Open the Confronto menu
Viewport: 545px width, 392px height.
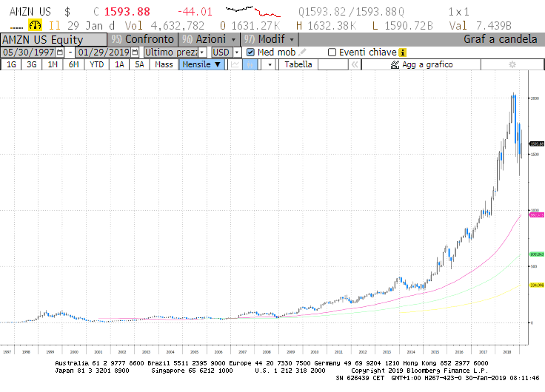coord(143,39)
